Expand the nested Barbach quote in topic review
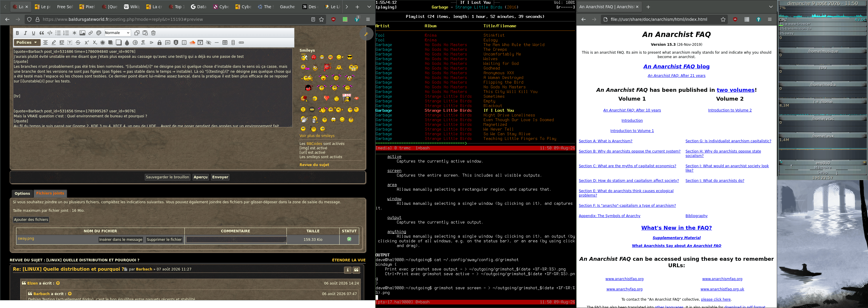868x308 pixels. click(x=70, y=294)
